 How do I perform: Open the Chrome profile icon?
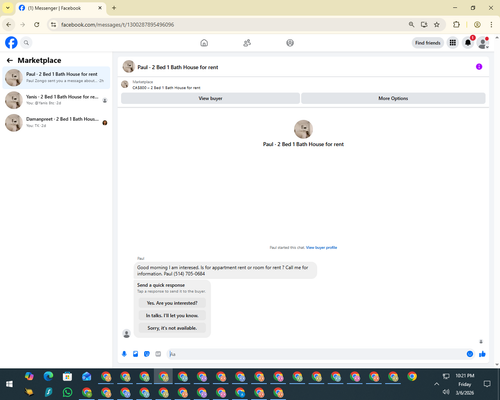477,24
